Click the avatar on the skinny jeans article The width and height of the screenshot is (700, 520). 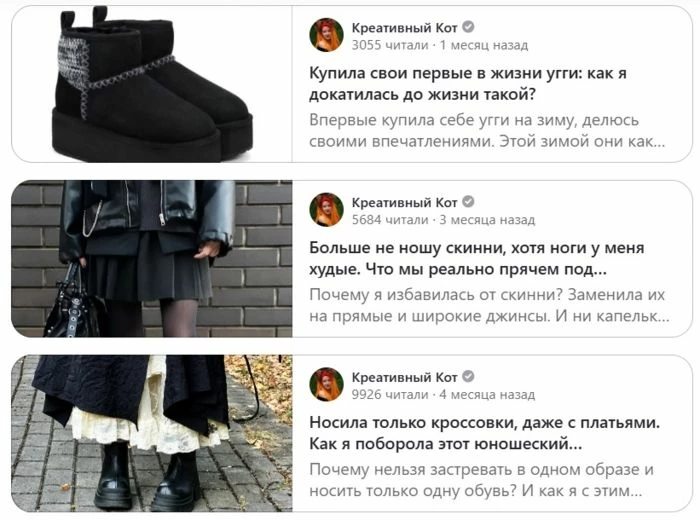pyautogui.click(x=326, y=210)
